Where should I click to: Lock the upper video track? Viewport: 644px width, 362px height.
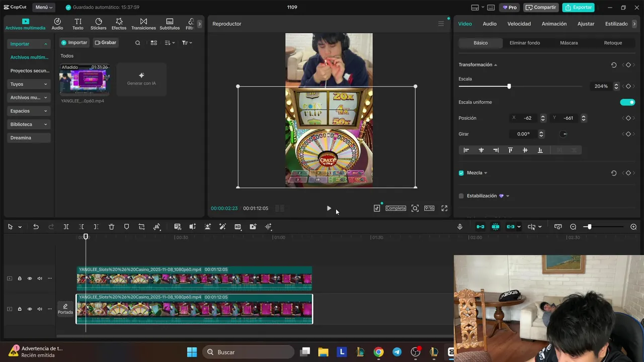(x=20, y=279)
